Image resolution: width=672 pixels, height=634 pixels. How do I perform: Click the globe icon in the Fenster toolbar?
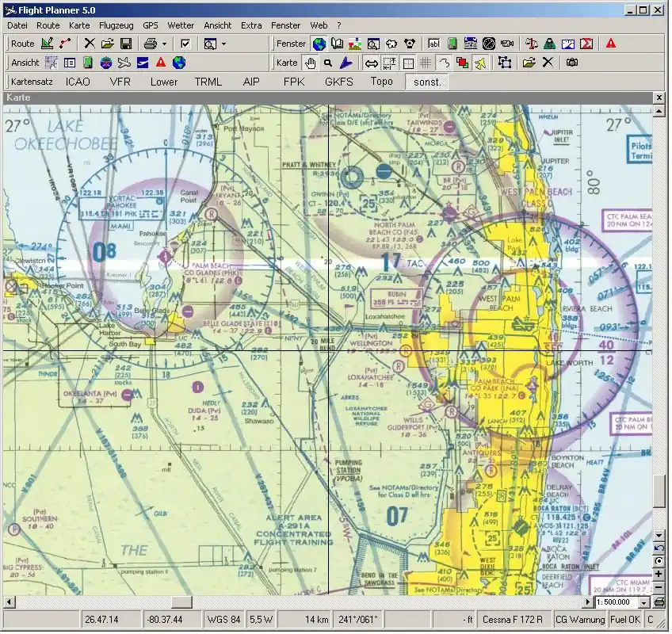pyautogui.click(x=319, y=44)
